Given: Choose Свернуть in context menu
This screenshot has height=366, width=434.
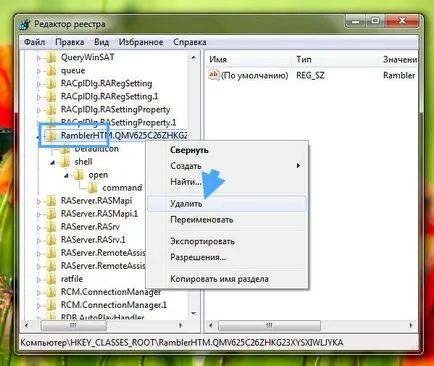Looking at the screenshot, I should coord(227,150).
